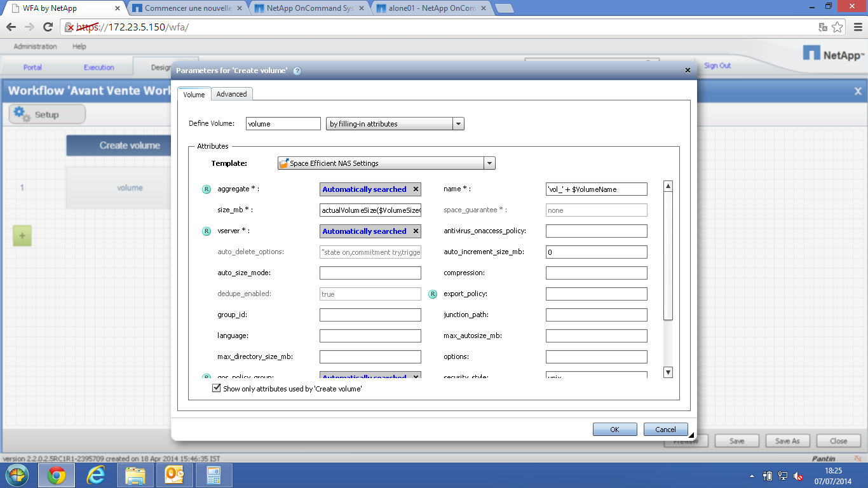This screenshot has height=488, width=868.
Task: Click the R resource icon beside vserver
Action: [x=206, y=231]
